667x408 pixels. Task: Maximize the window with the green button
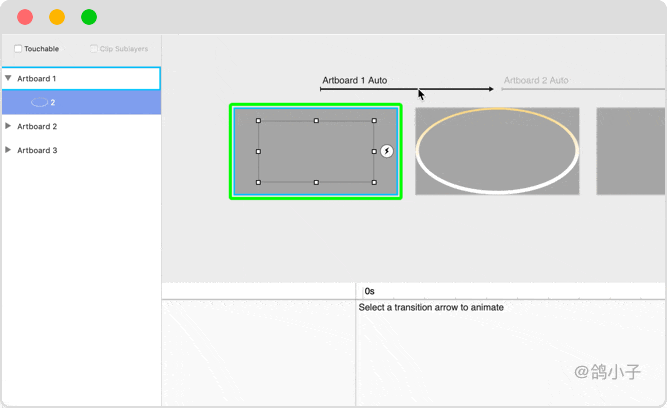[89, 17]
